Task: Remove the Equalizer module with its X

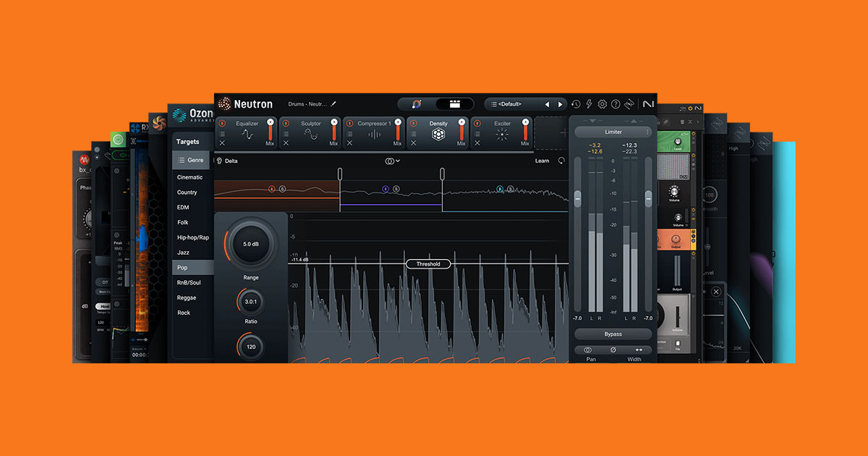Action: (222, 143)
